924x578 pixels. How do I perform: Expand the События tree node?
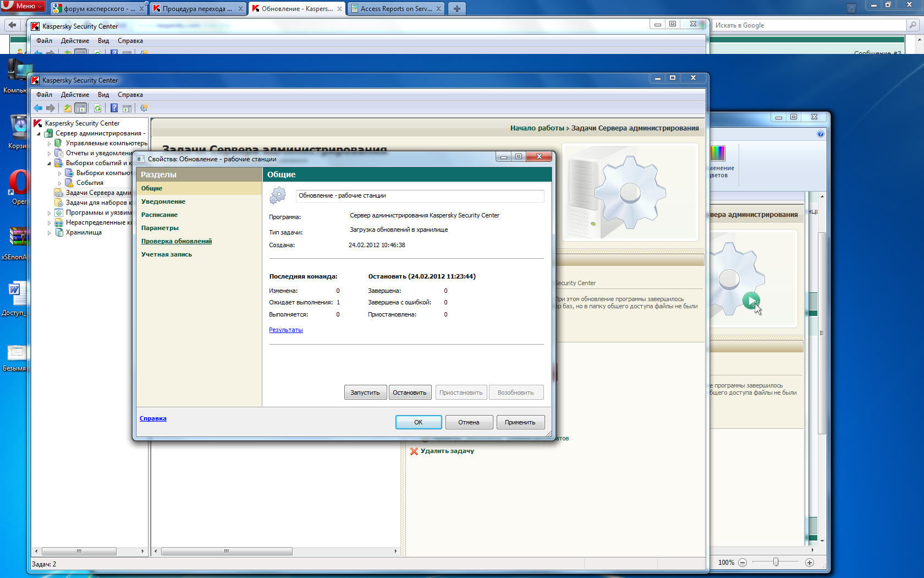(59, 183)
